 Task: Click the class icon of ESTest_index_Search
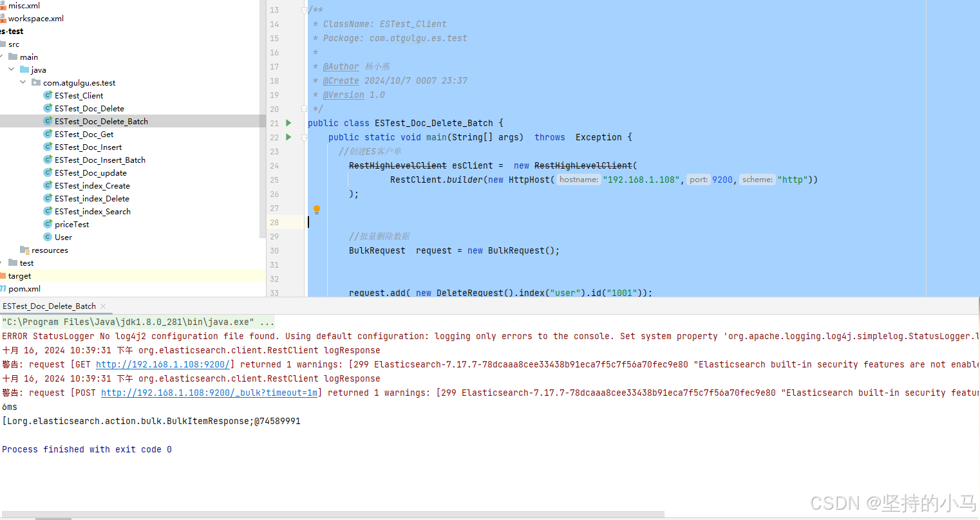click(48, 211)
